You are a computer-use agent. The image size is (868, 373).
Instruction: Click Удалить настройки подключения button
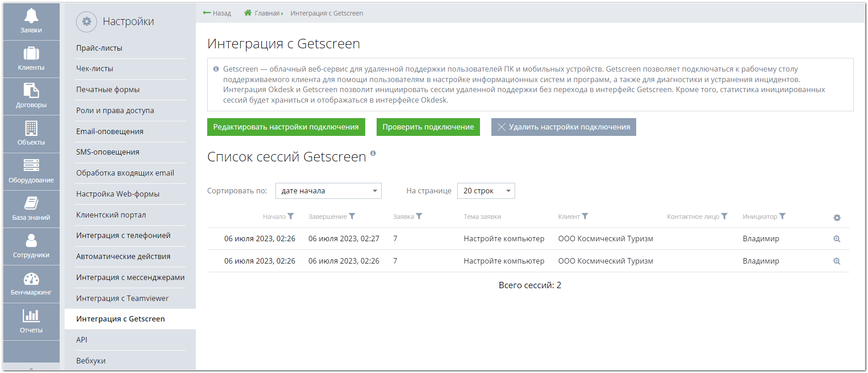(x=564, y=127)
